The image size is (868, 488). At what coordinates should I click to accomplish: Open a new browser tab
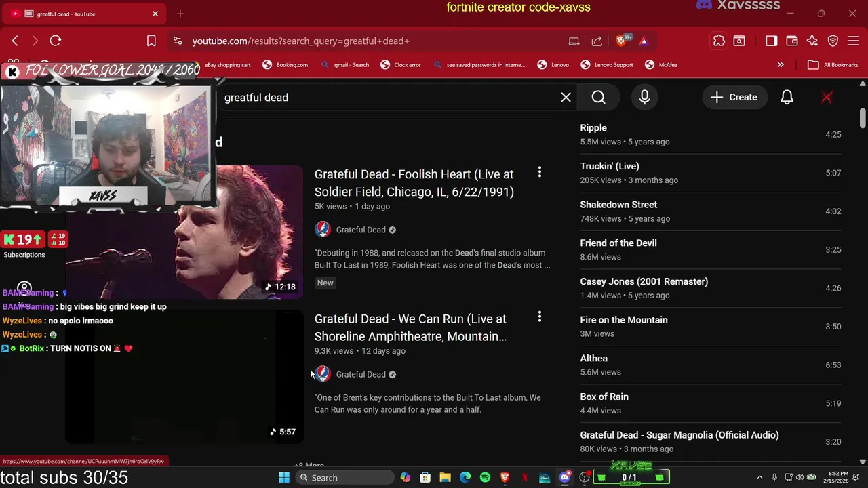pyautogui.click(x=180, y=14)
